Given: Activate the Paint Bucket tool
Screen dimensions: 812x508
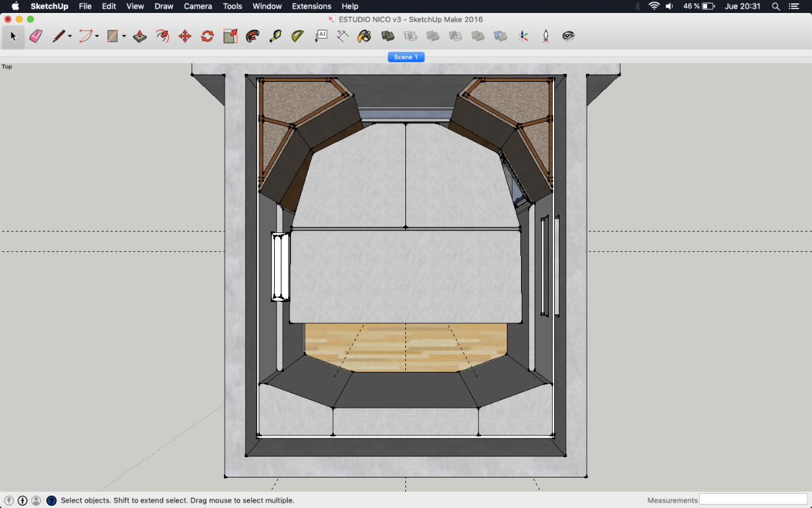Looking at the screenshot, I should click(365, 37).
